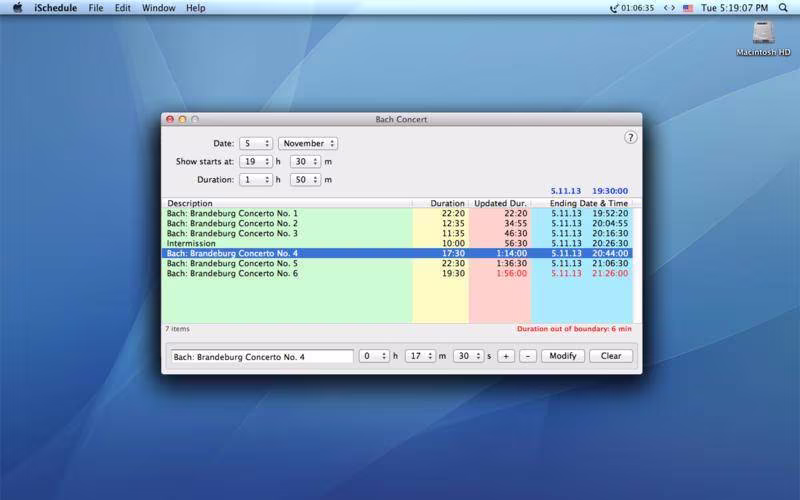Click the Bach Concert window title
The image size is (800, 500).
coord(402,119)
